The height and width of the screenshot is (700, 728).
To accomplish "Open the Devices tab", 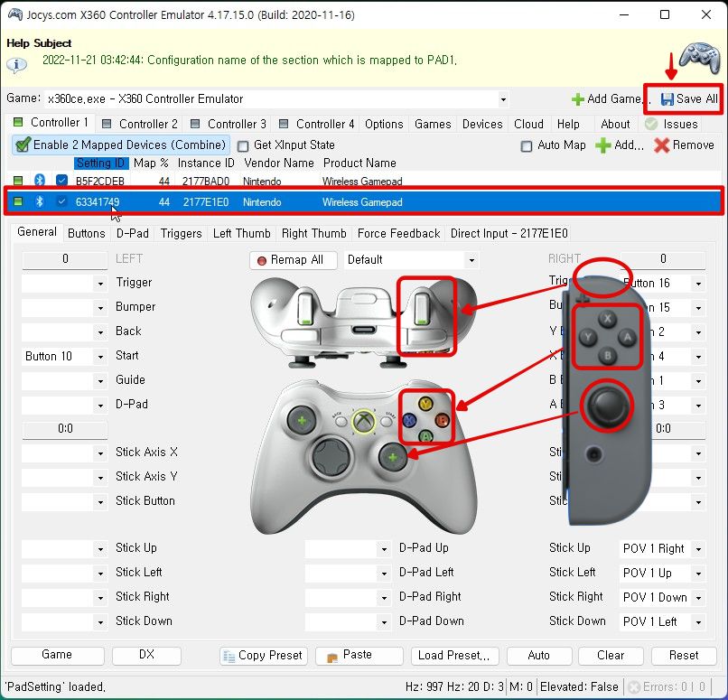I will [482, 124].
